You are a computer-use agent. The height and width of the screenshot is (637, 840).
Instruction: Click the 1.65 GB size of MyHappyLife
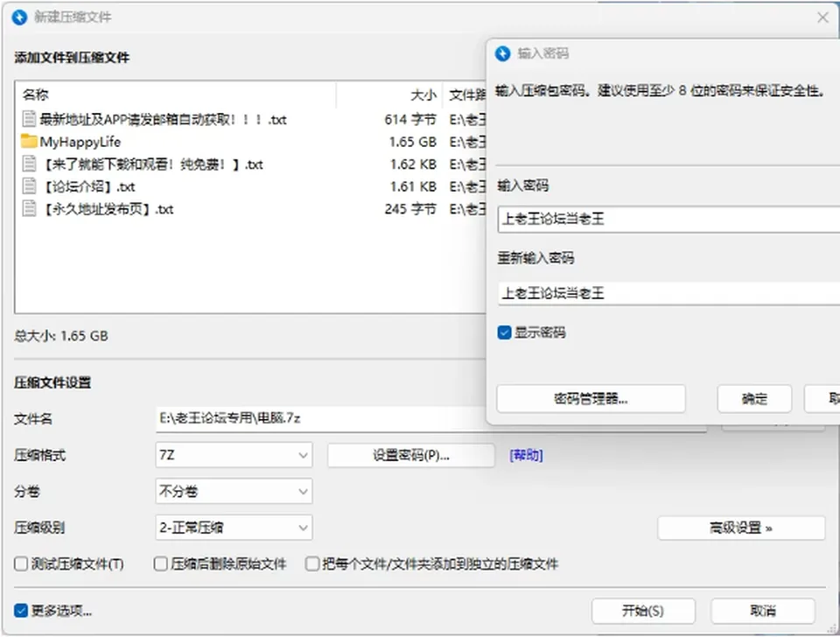(412, 142)
